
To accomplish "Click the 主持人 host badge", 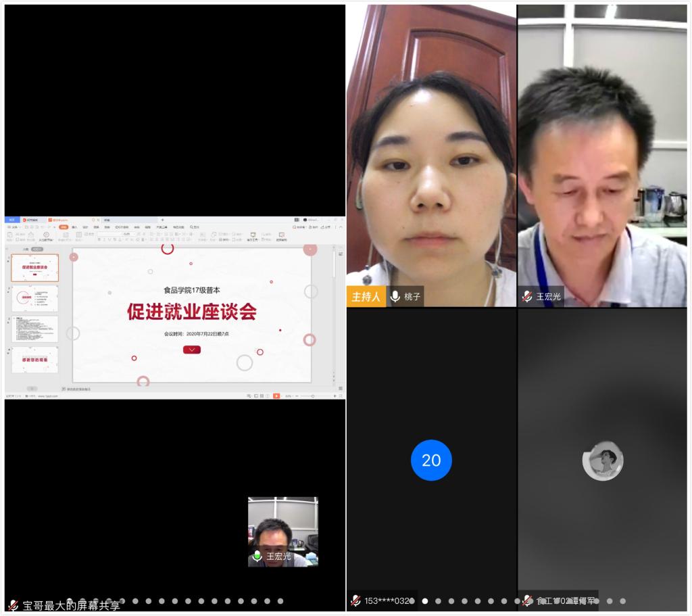I will [x=366, y=297].
